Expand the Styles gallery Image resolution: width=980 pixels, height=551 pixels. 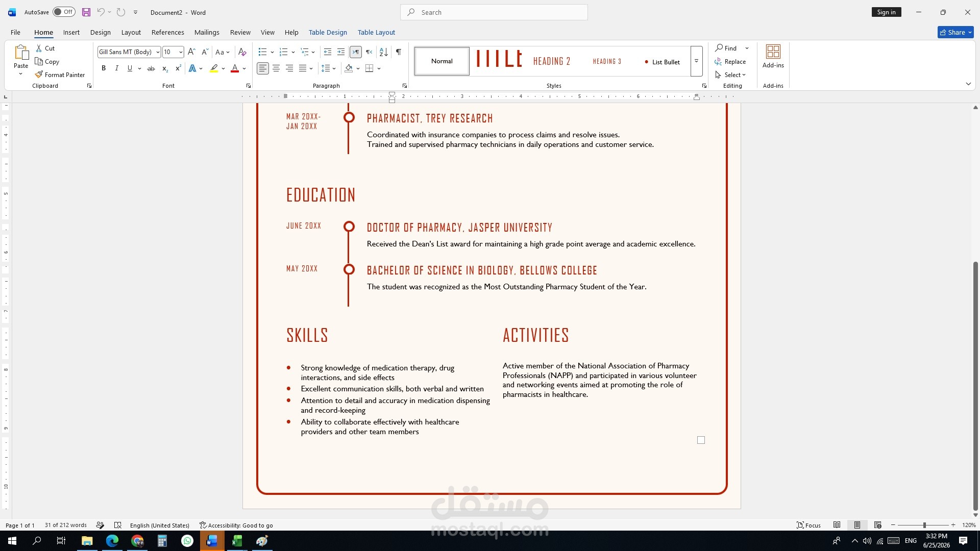pyautogui.click(x=696, y=61)
